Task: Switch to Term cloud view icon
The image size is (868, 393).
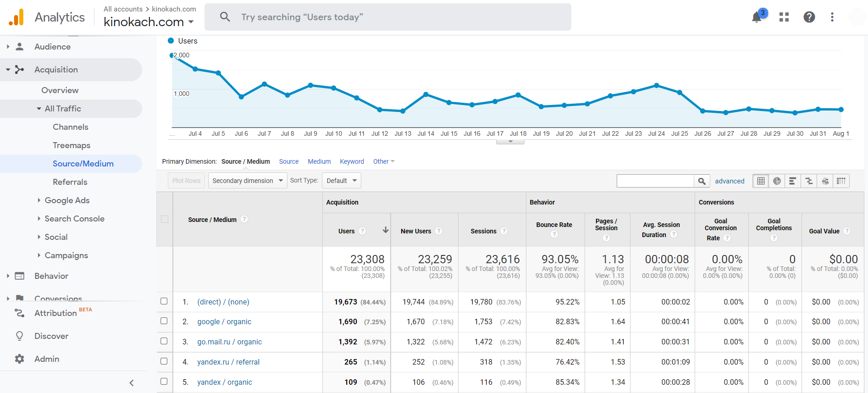Action: [825, 181]
